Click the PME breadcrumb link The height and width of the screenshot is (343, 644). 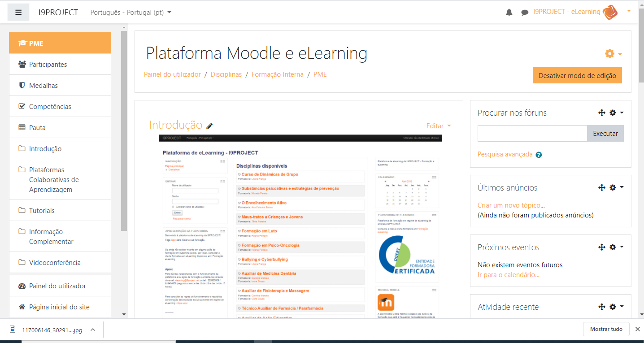[x=320, y=74]
